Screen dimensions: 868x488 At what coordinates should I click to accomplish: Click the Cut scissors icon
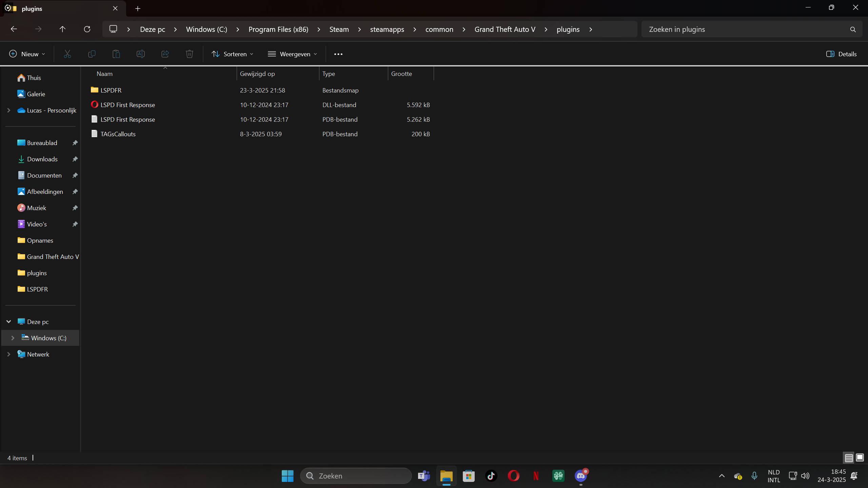coord(67,54)
